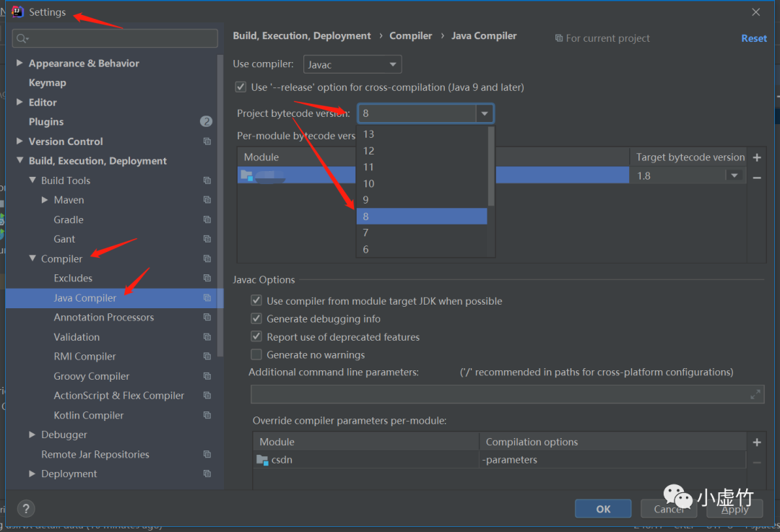Select version 11 in bytecode list
The image size is (780, 532).
(368, 167)
